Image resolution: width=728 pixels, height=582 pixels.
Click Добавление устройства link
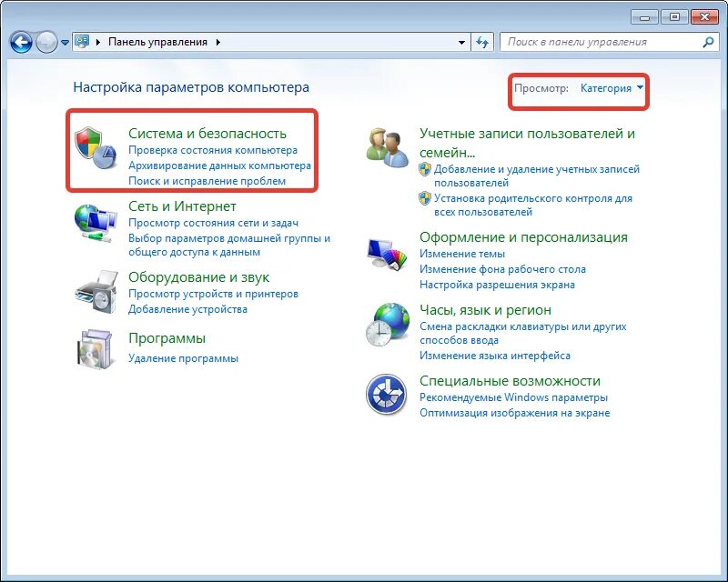point(187,309)
